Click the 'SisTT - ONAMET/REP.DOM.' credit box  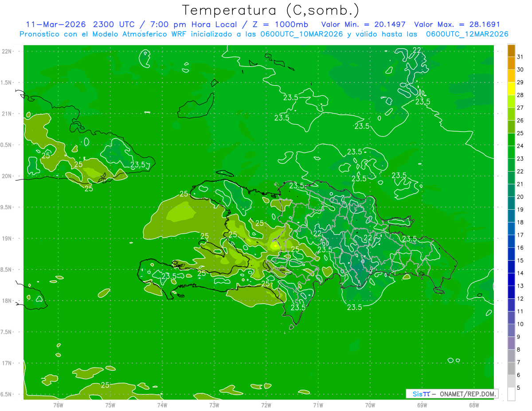[x=451, y=394]
